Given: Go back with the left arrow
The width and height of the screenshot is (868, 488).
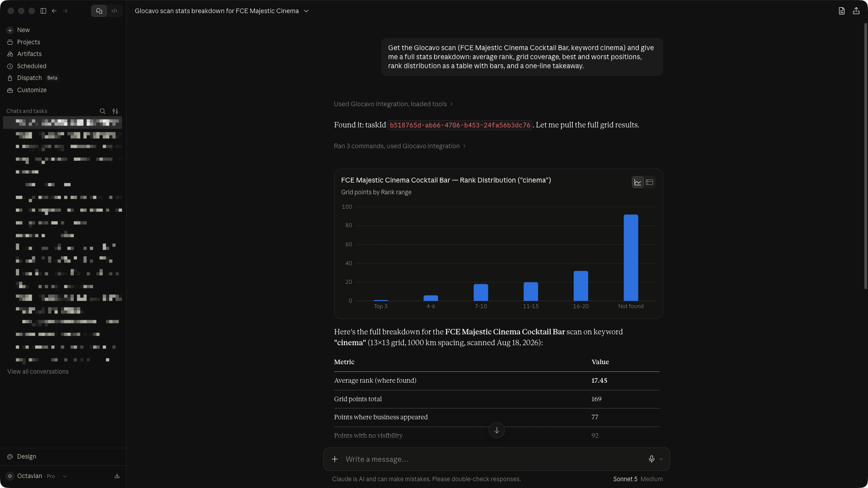Looking at the screenshot, I should [x=54, y=11].
